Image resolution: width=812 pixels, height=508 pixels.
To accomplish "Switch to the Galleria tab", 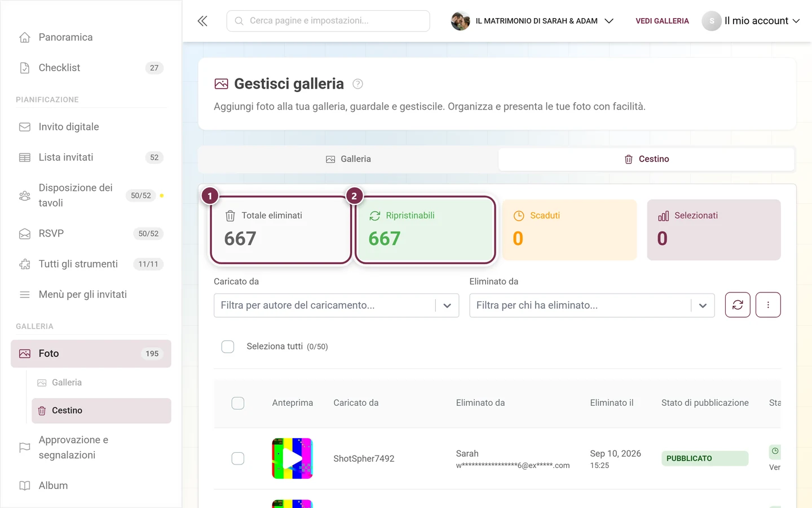I will click(348, 159).
